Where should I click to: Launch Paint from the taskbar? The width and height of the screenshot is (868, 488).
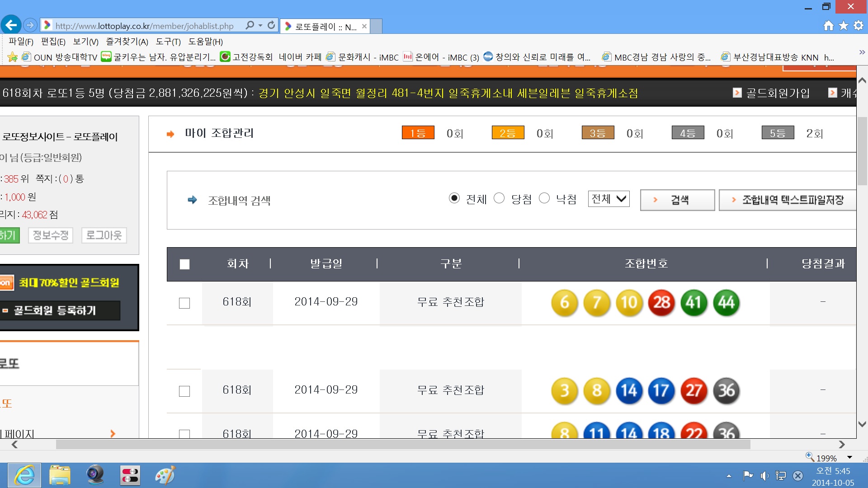coord(165,475)
